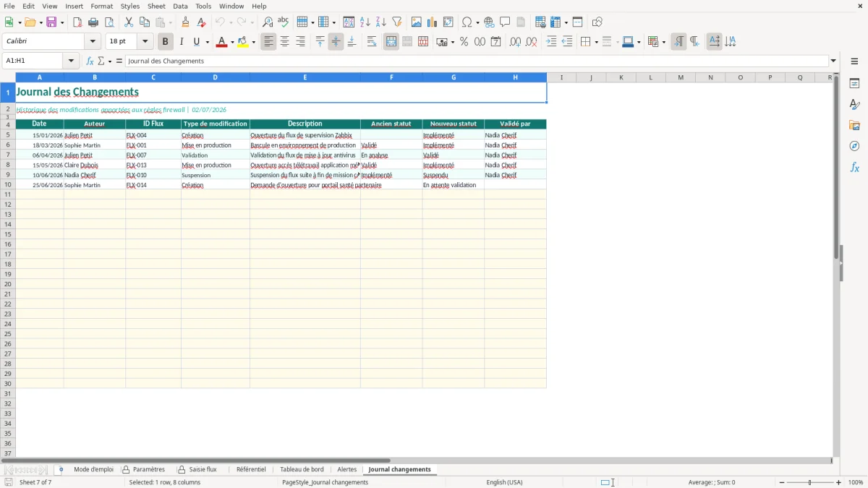Apply the yellow background color swatch
This screenshot has width=868, height=488.
242,42
